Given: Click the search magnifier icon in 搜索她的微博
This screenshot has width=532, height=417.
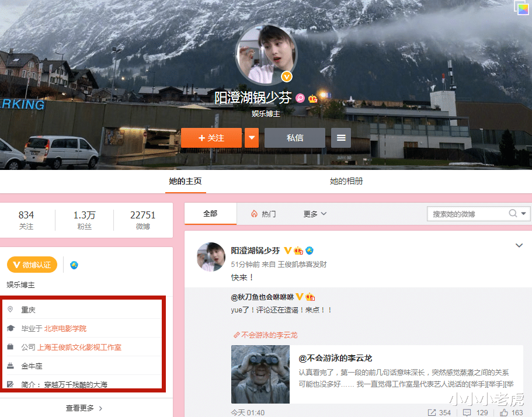Looking at the screenshot, I should (513, 213).
